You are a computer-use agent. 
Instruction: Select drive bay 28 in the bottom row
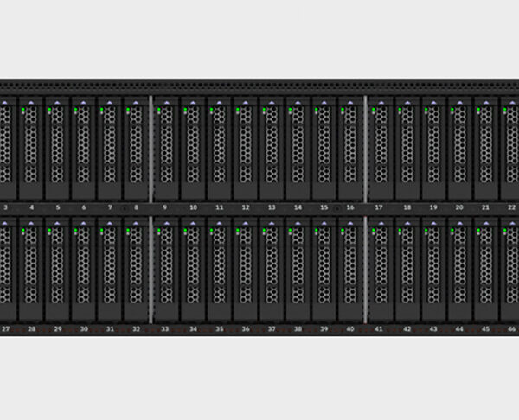31,269
